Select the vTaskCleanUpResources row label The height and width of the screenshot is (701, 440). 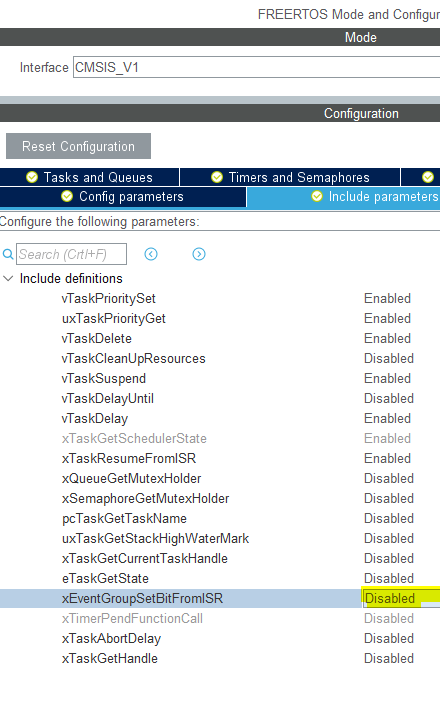tap(134, 359)
